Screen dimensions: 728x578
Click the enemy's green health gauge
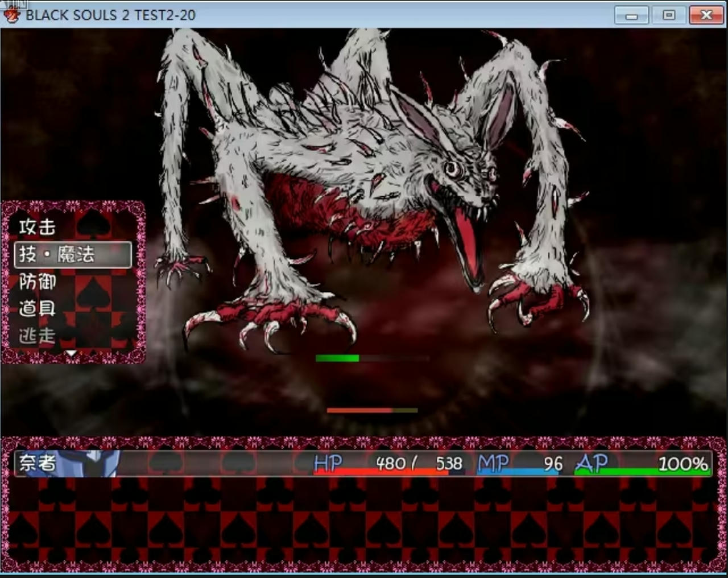(337, 358)
